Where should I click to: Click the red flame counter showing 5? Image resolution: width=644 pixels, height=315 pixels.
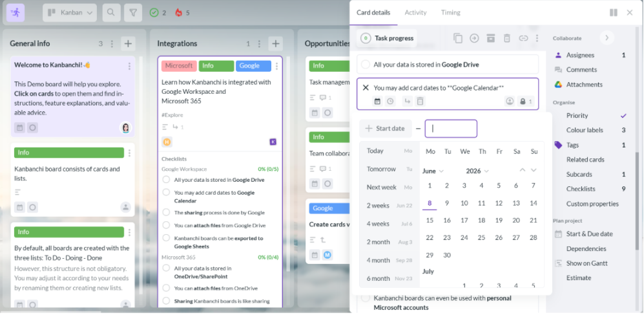(x=182, y=13)
